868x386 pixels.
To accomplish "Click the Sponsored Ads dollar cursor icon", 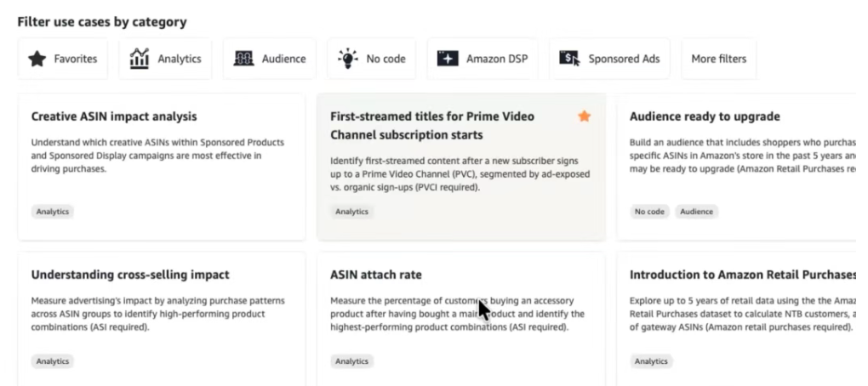I will pyautogui.click(x=569, y=59).
